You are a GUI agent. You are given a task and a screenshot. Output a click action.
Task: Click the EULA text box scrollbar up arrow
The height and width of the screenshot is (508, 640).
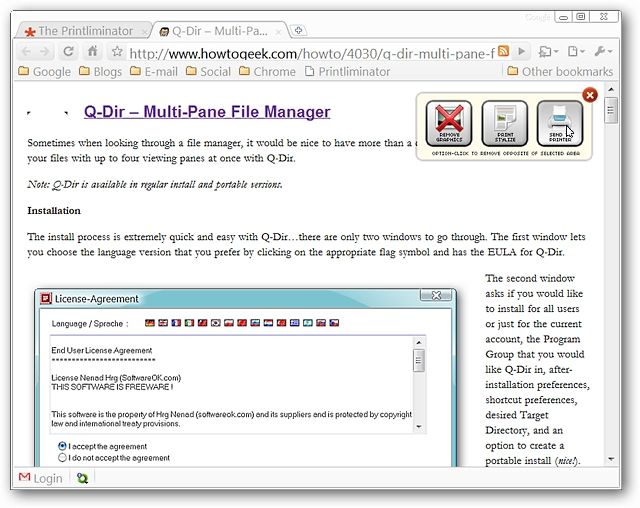pos(419,342)
